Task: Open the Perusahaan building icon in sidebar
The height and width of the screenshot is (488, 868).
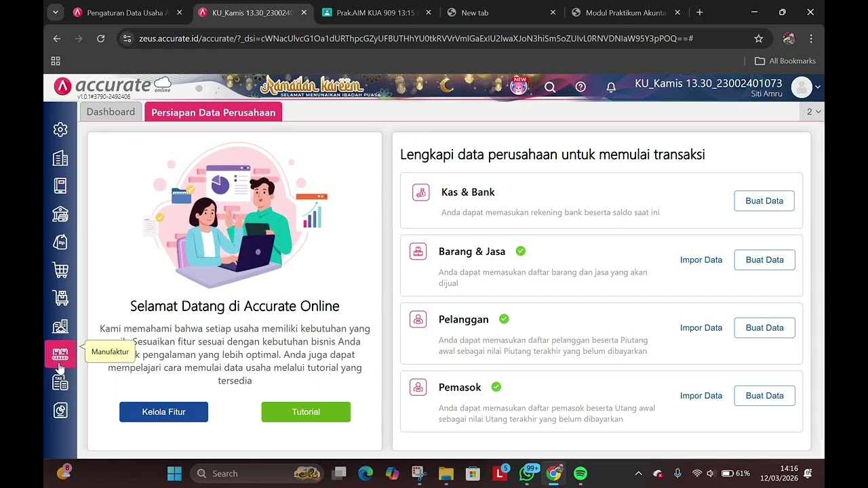Action: (x=60, y=158)
